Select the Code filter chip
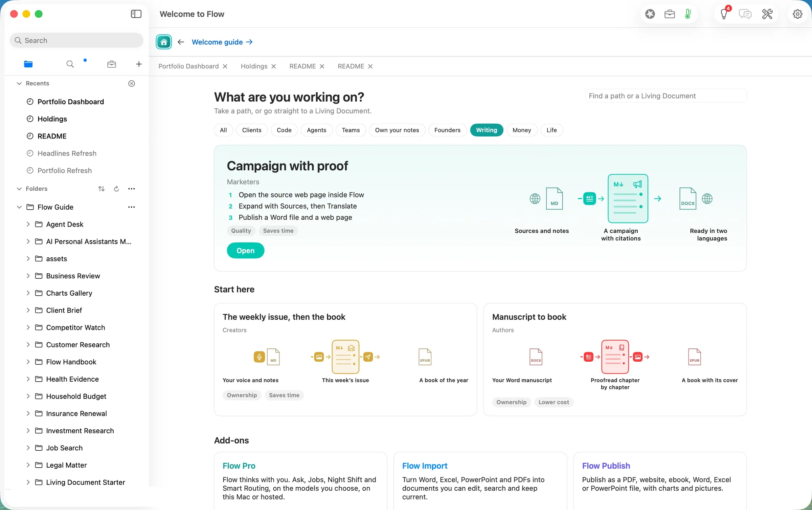Image resolution: width=812 pixels, height=510 pixels. pos(284,130)
